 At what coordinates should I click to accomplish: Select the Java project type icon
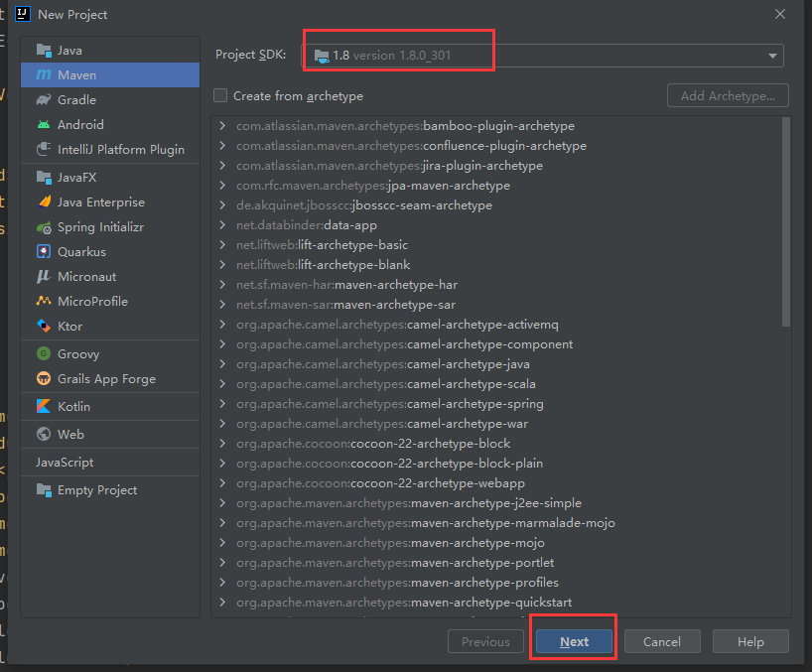[x=44, y=51]
